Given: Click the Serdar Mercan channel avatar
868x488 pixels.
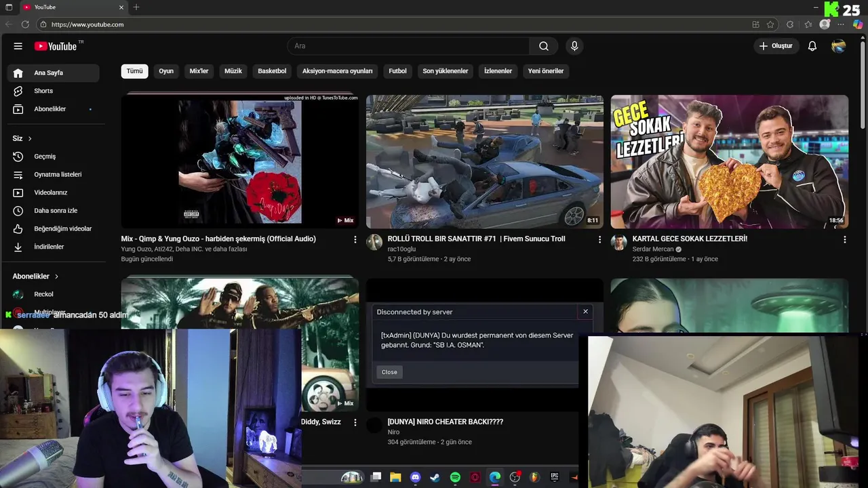Looking at the screenshot, I should tap(618, 243).
